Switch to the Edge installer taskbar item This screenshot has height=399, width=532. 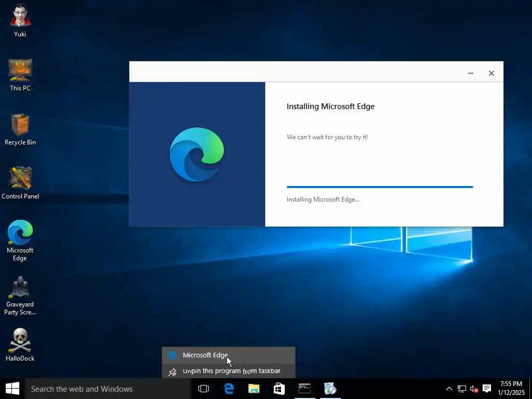(330, 389)
